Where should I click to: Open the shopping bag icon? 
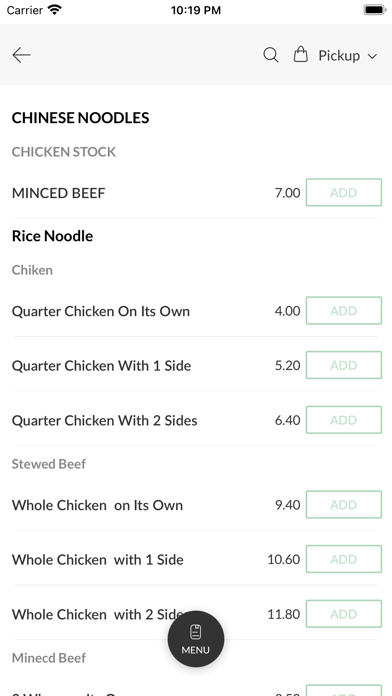301,55
